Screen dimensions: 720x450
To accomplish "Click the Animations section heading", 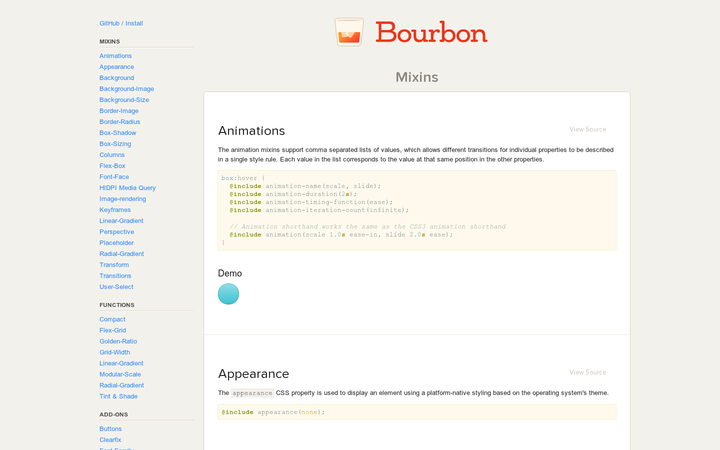I will [251, 131].
